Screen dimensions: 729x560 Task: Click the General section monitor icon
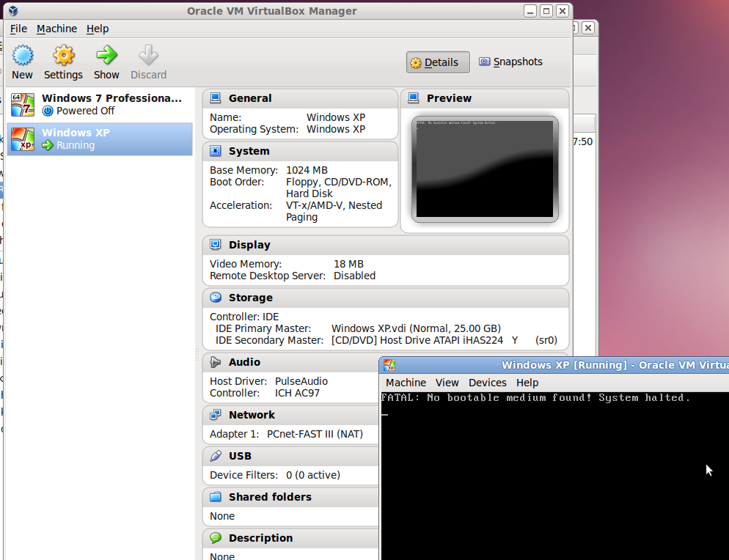216,98
